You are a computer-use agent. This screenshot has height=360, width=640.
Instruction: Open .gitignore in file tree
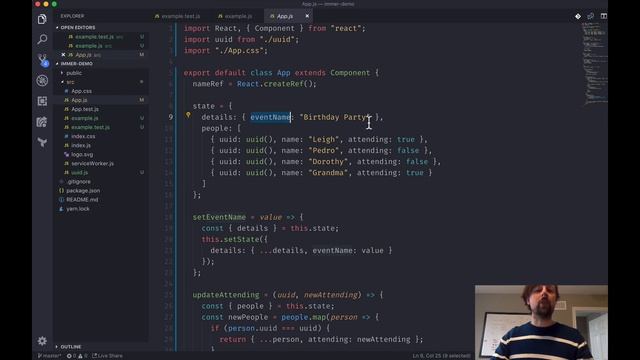(x=79, y=182)
